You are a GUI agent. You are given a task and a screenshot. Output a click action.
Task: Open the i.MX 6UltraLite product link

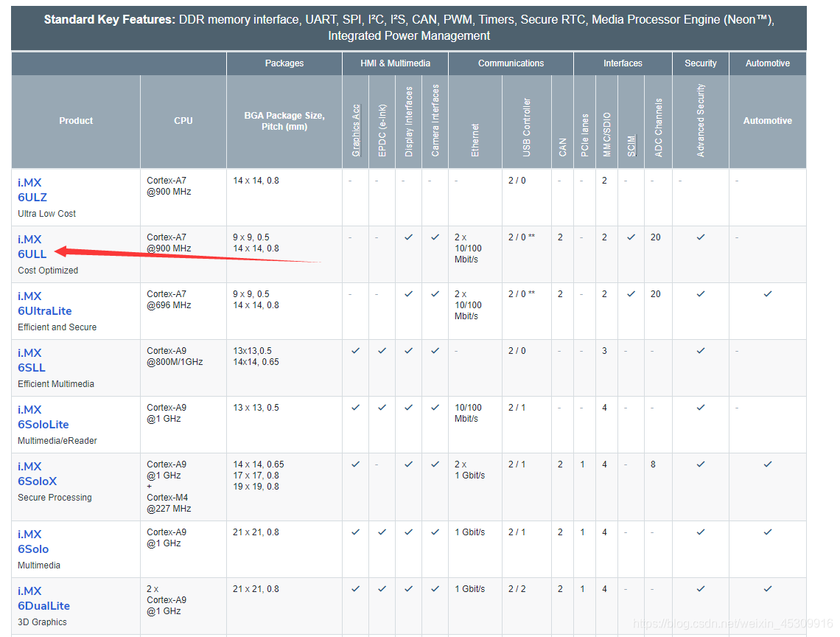coord(44,304)
